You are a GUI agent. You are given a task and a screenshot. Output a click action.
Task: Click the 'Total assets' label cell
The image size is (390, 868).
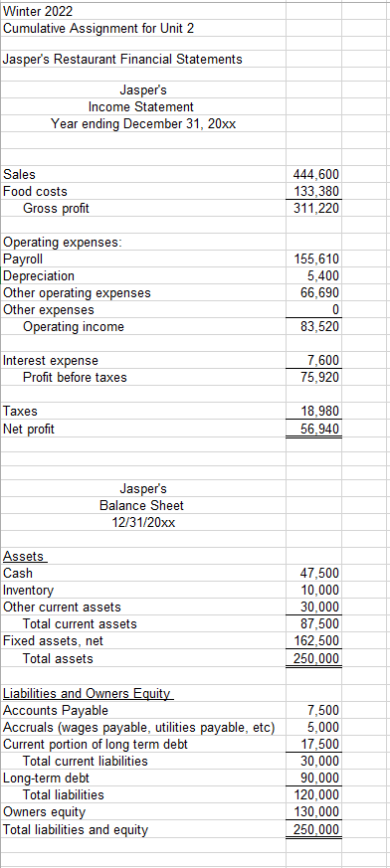(143, 659)
